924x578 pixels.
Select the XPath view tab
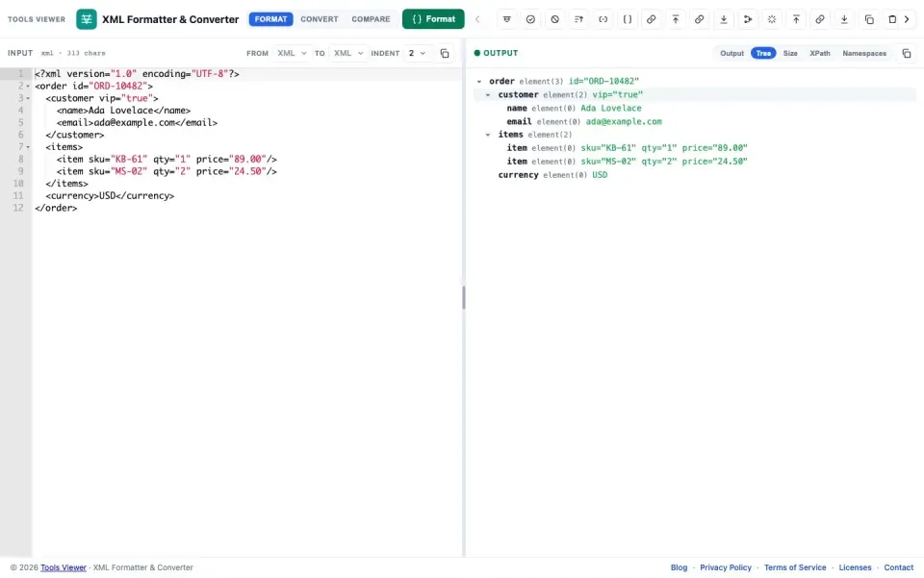[820, 53]
